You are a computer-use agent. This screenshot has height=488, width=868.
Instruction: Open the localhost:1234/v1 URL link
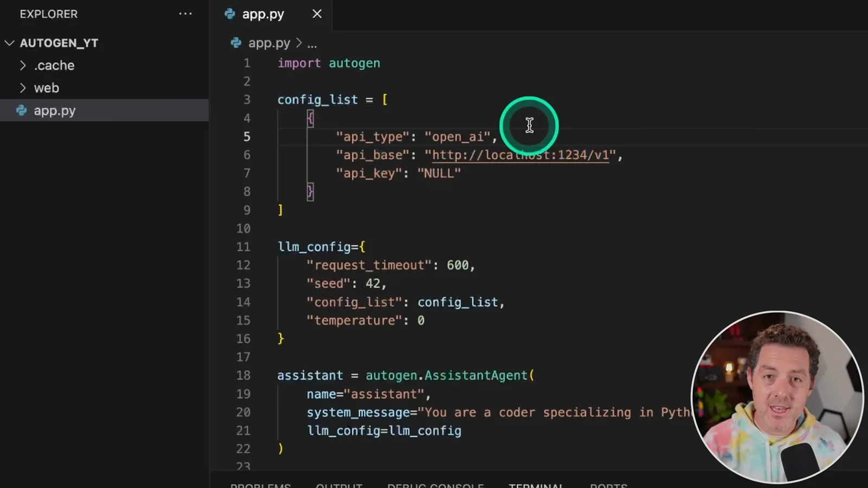[x=520, y=155]
